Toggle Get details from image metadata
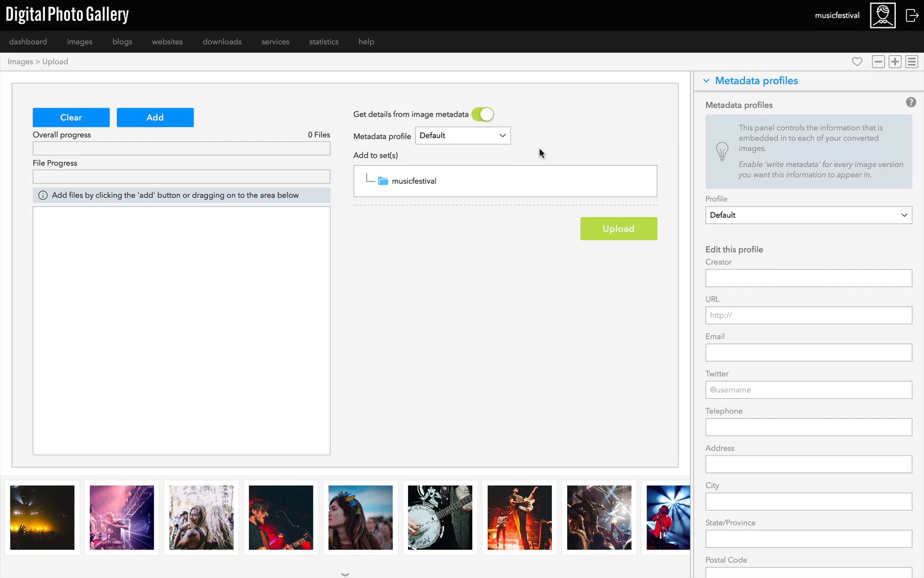Viewport: 924px width, 578px height. point(482,114)
